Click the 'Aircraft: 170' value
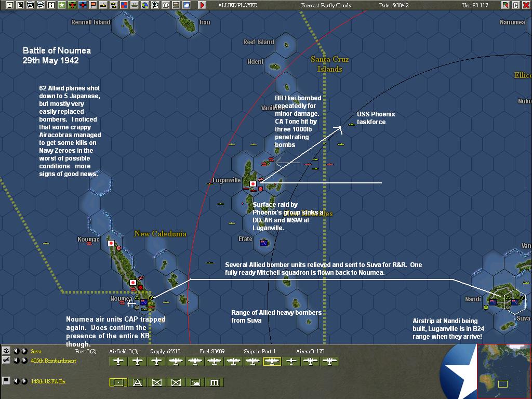Image resolution: width=532 pixels, height=399 pixels. coord(310,351)
